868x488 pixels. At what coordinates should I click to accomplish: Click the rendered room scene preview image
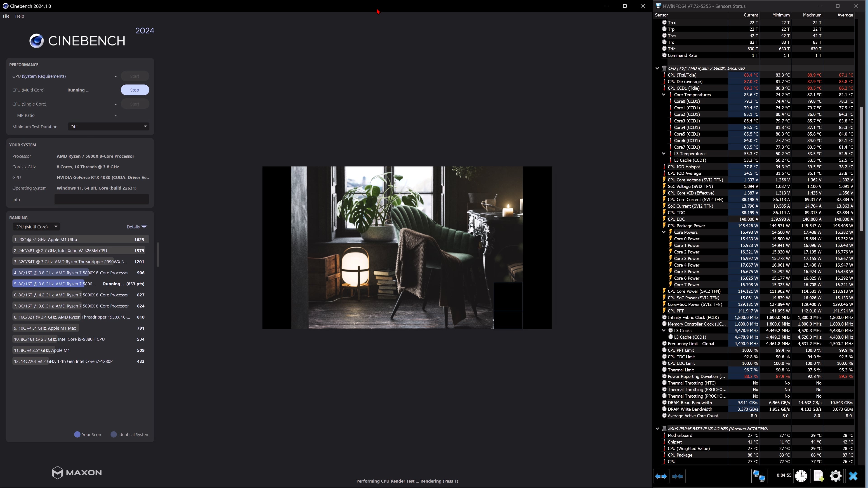(x=407, y=248)
